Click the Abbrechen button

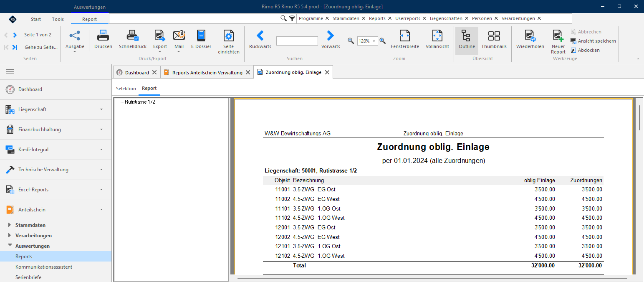(586, 32)
